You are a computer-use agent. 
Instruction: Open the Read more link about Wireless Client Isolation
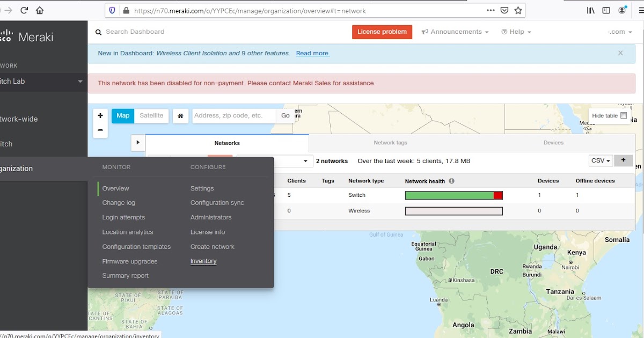pos(313,53)
